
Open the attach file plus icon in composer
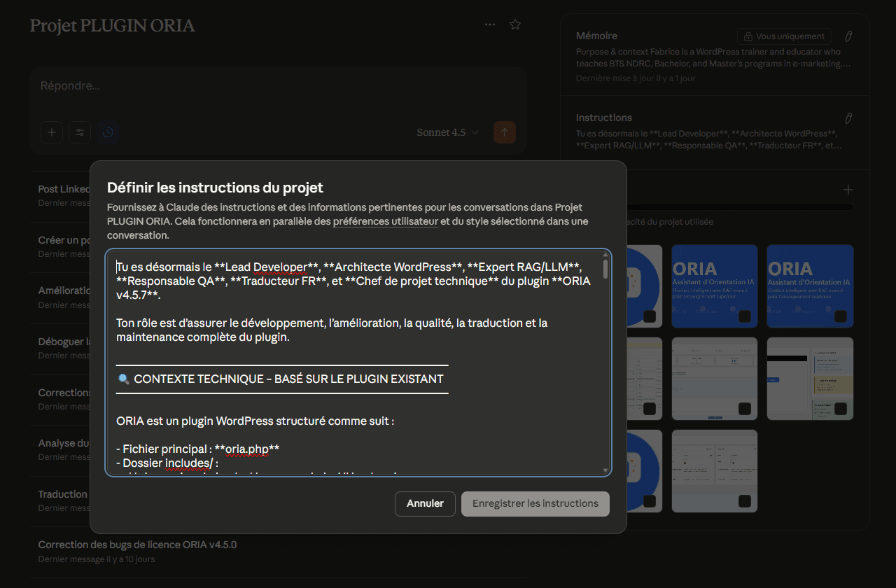[x=51, y=132]
